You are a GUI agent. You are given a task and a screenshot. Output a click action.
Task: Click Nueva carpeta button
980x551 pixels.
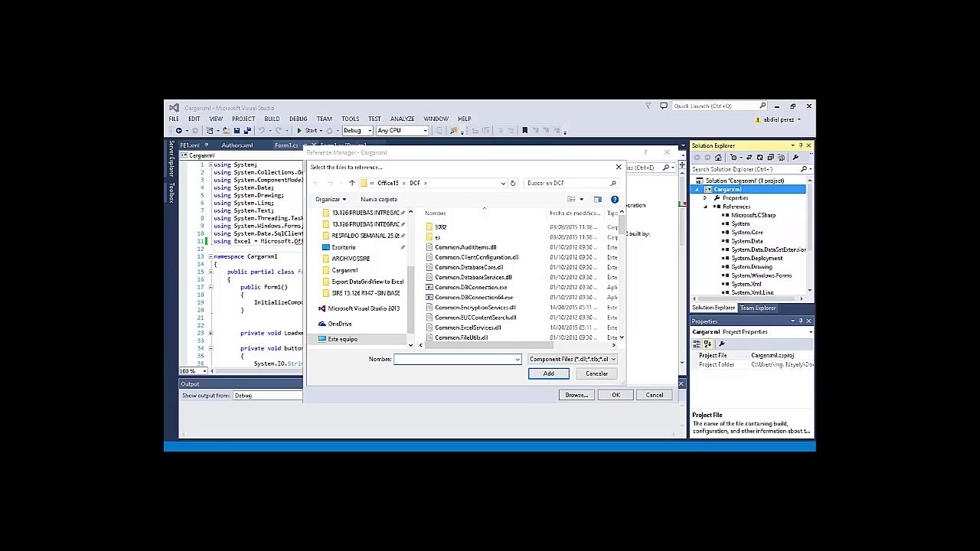379,199
